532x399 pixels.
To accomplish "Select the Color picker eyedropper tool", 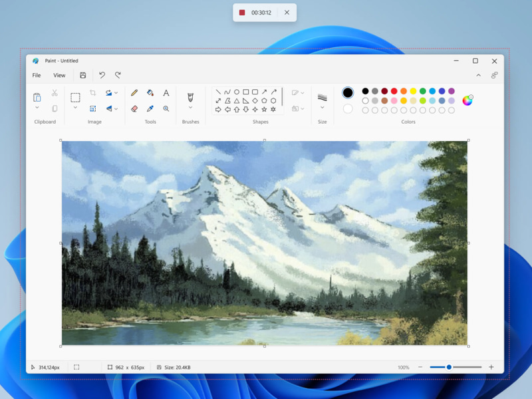I will [x=150, y=108].
